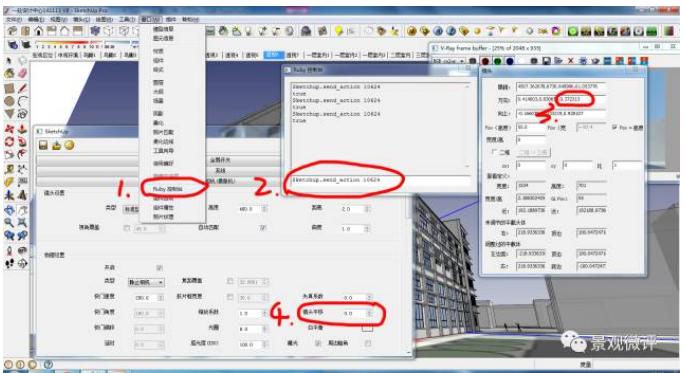Choose the Circle drawing tool

pyautogui.click(x=9, y=101)
